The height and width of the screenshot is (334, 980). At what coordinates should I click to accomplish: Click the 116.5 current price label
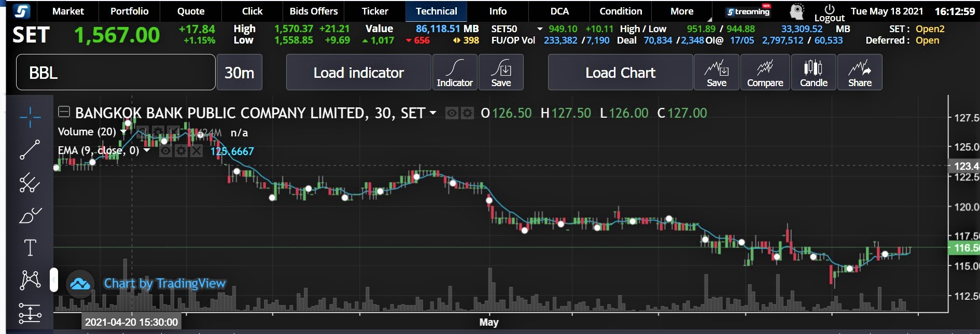pos(964,248)
